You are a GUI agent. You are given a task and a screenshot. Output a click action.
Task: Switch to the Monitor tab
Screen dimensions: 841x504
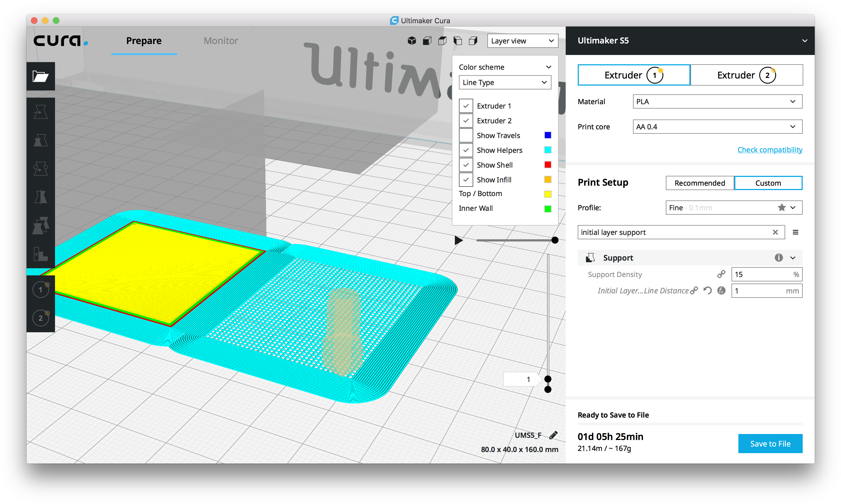click(x=221, y=41)
